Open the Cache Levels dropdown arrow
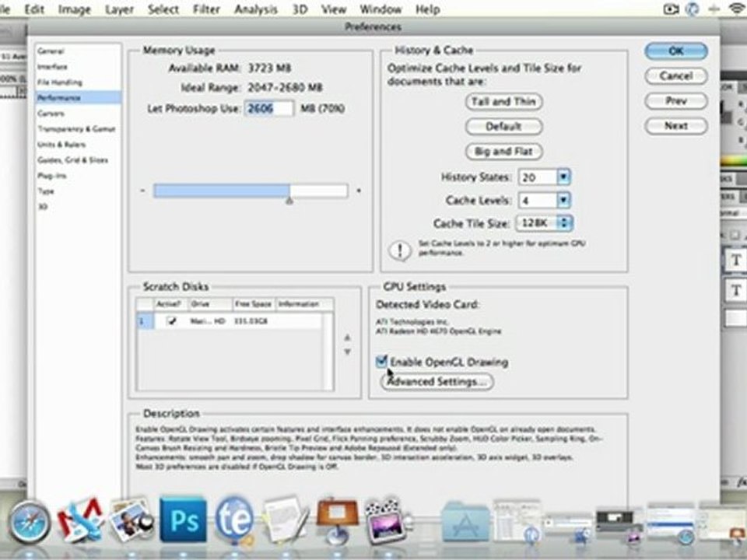The height and width of the screenshot is (560, 747). [x=563, y=200]
